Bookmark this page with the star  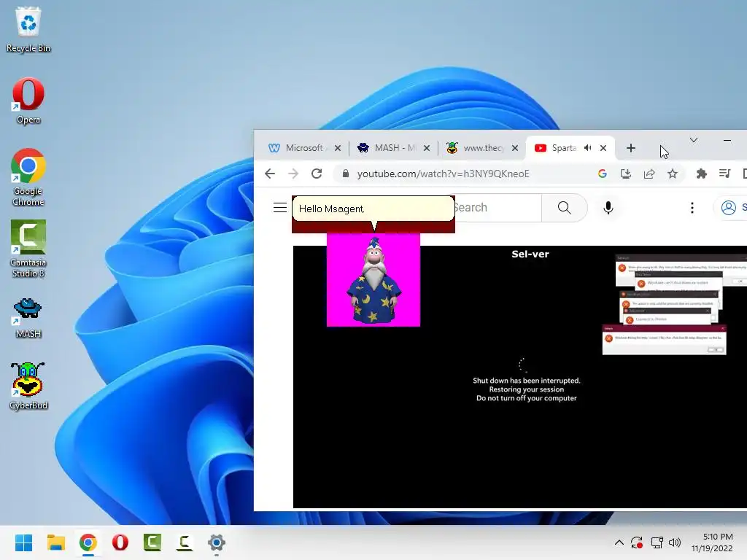[x=672, y=174]
